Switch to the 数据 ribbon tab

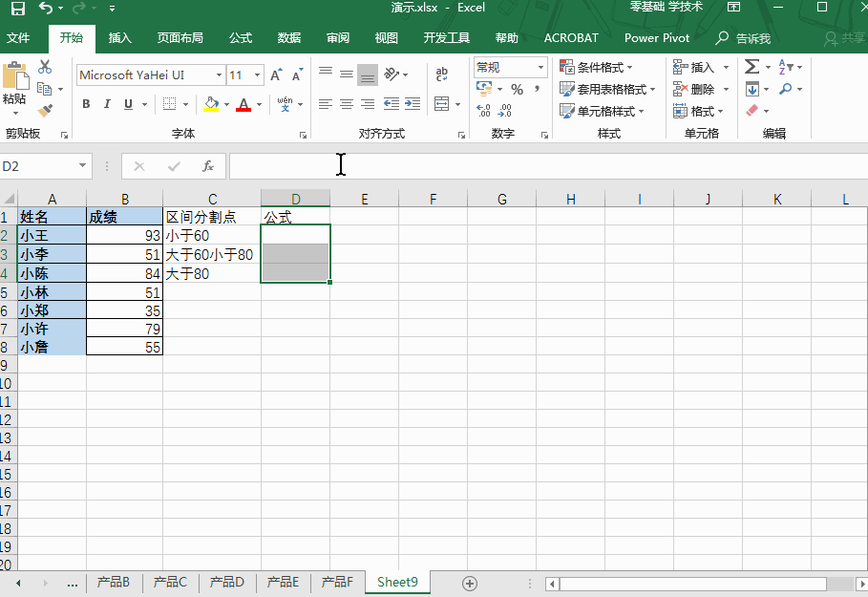pyautogui.click(x=289, y=37)
